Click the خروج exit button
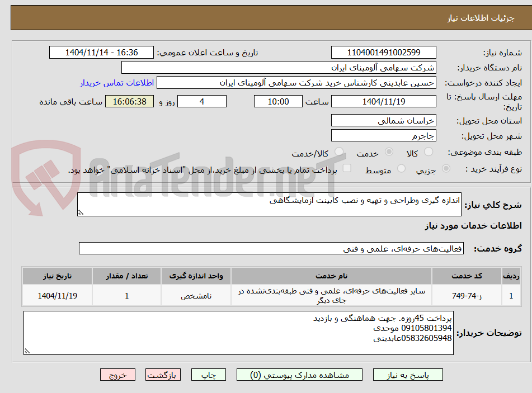Image resolution: width=532 pixels, height=393 pixels. coord(117,375)
